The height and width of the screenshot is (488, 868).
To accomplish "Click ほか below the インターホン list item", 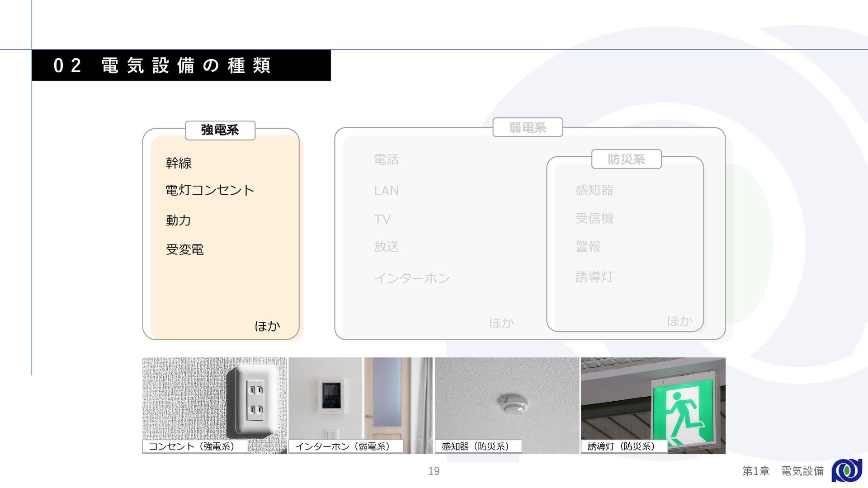I will click(501, 323).
